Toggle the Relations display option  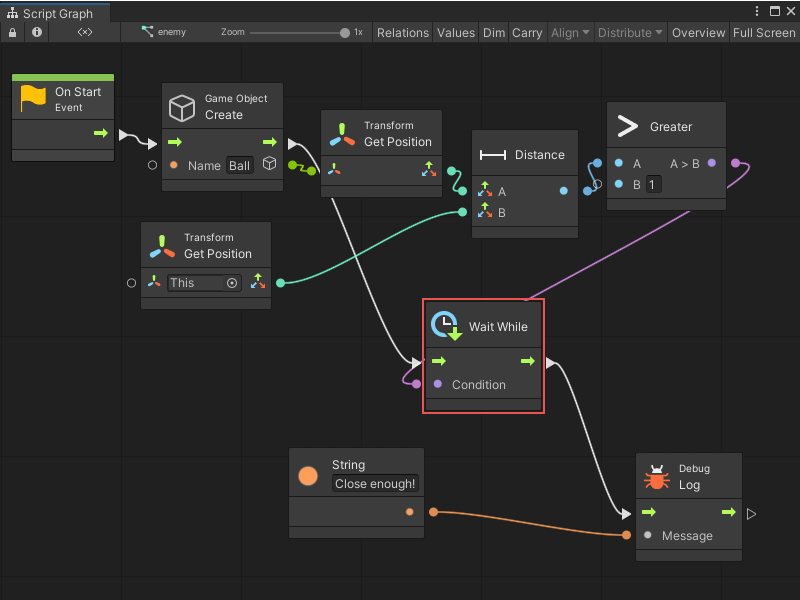[402, 32]
